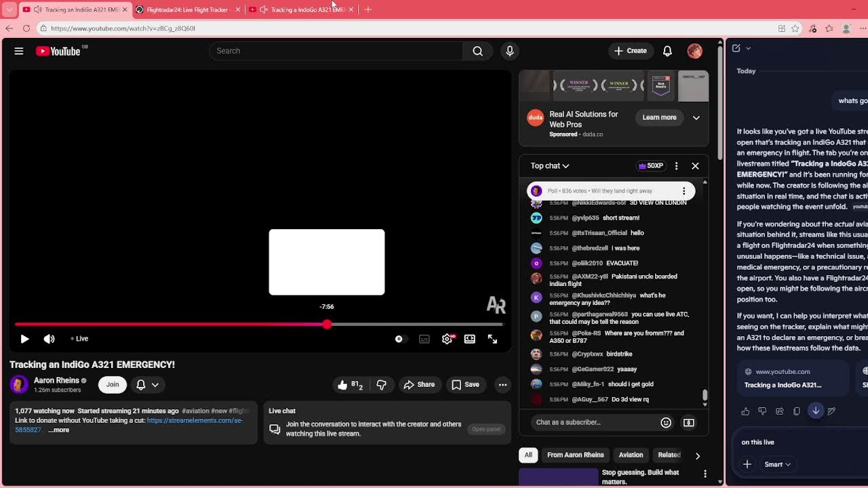
Task: Save the video to a playlist
Action: click(465, 385)
